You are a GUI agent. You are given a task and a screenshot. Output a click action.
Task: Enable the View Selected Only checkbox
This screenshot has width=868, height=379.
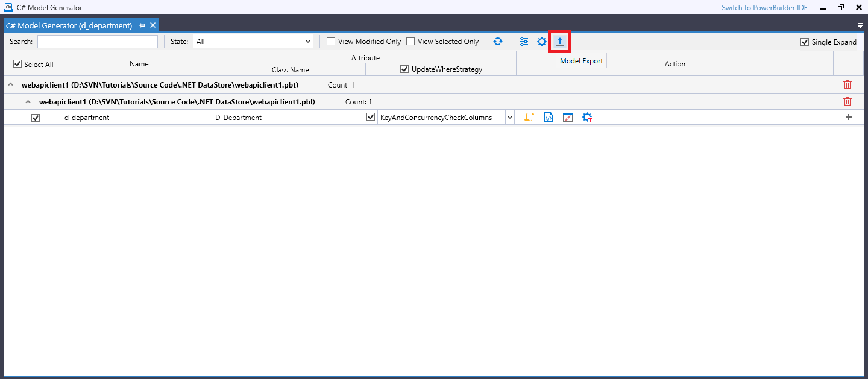point(410,41)
